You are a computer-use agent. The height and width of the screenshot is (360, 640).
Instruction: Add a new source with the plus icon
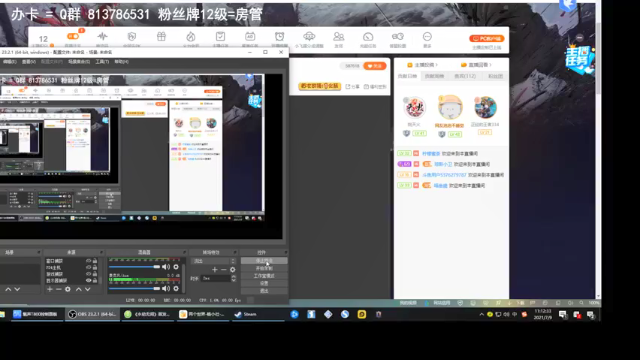coord(50,289)
